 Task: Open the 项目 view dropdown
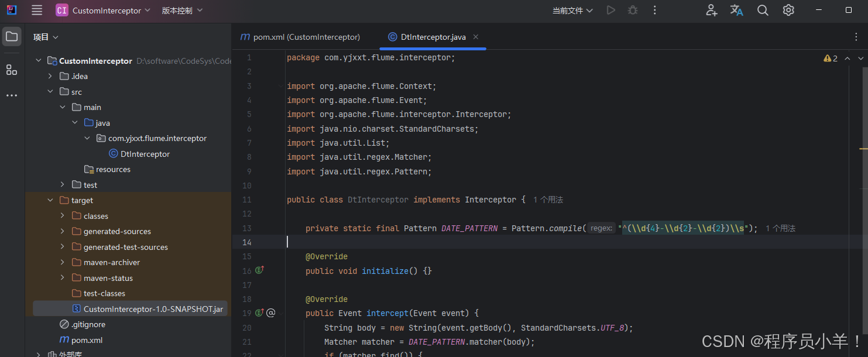pyautogui.click(x=46, y=37)
